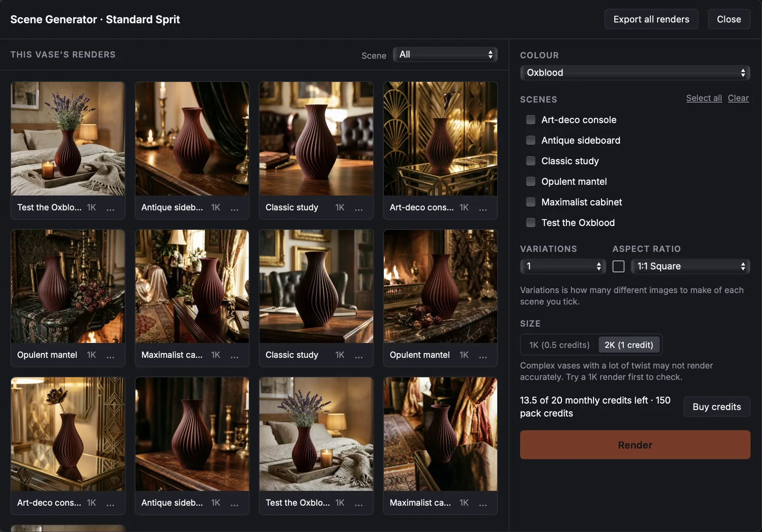Image resolution: width=762 pixels, height=532 pixels.
Task: Open the Opulent mantel thumbnail with burning fireplace
Action: tap(441, 286)
